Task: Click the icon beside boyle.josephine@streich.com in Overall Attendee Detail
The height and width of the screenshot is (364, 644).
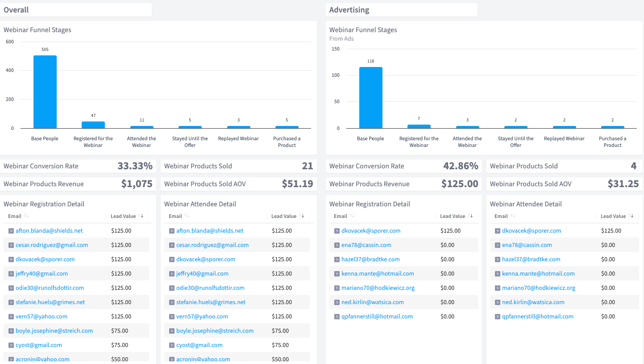Action: (x=172, y=331)
